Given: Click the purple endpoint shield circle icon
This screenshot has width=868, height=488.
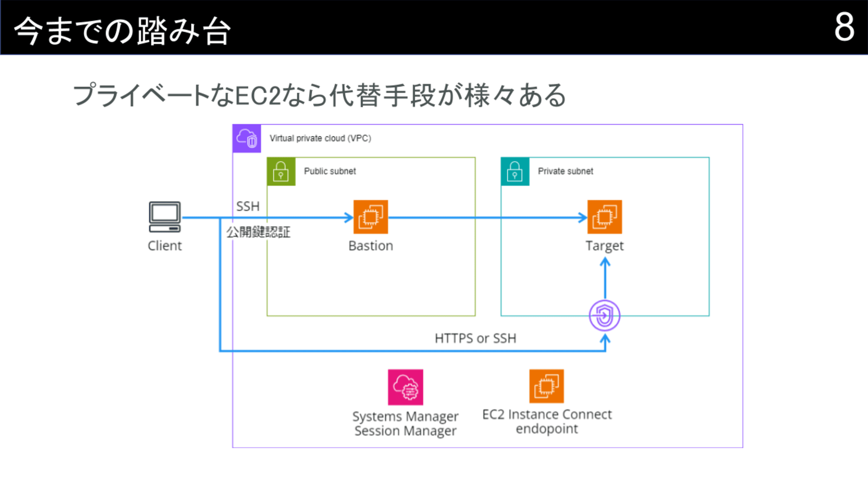Looking at the screenshot, I should point(605,315).
